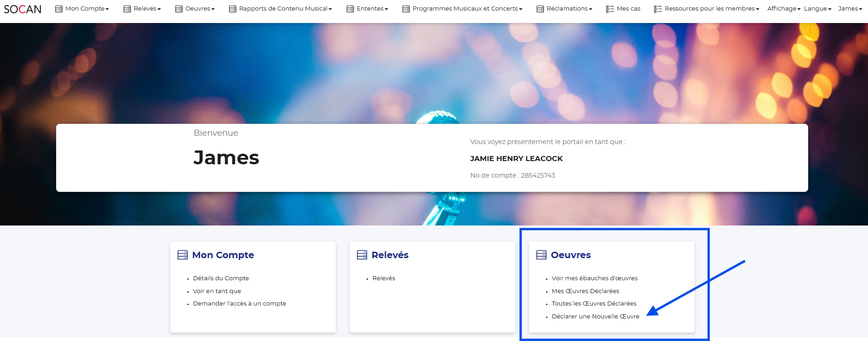Viewport: 868px width, 341px height.
Task: Click the Oeuvres card icon
Action: [x=541, y=255]
